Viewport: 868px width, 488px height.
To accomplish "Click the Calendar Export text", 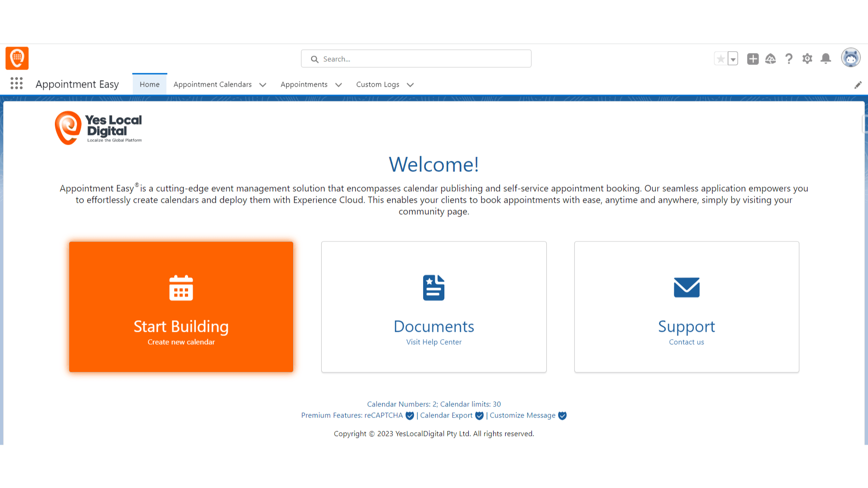I will tap(446, 415).
